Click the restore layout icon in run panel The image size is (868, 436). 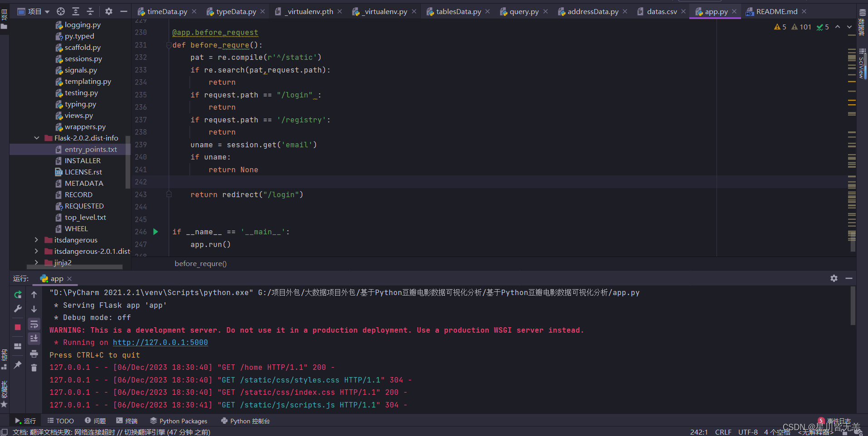pos(18,346)
